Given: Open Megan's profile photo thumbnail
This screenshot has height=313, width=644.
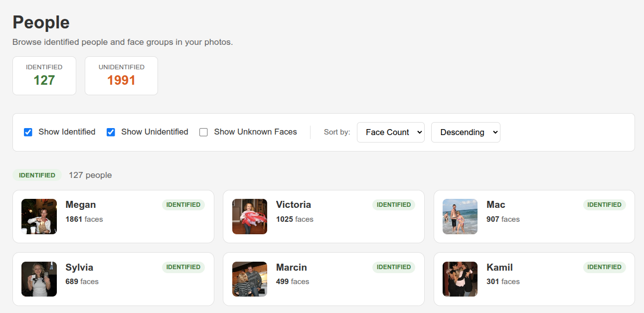Looking at the screenshot, I should pyautogui.click(x=39, y=216).
